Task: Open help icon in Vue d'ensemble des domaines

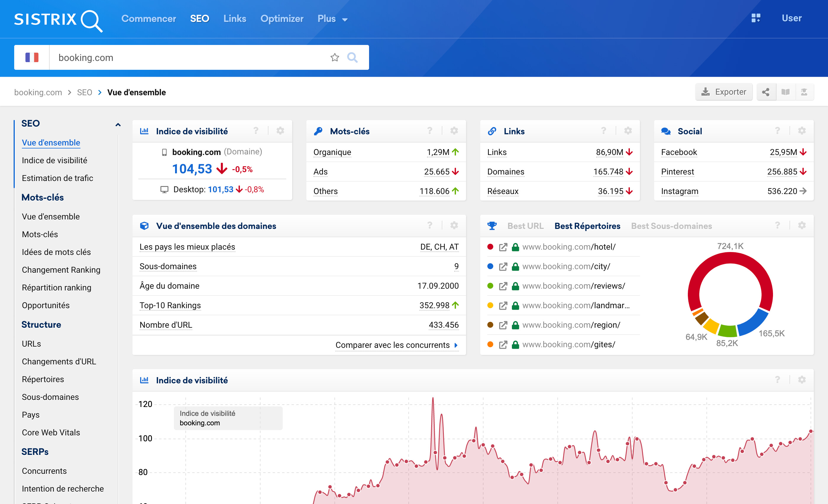Action: (x=429, y=225)
